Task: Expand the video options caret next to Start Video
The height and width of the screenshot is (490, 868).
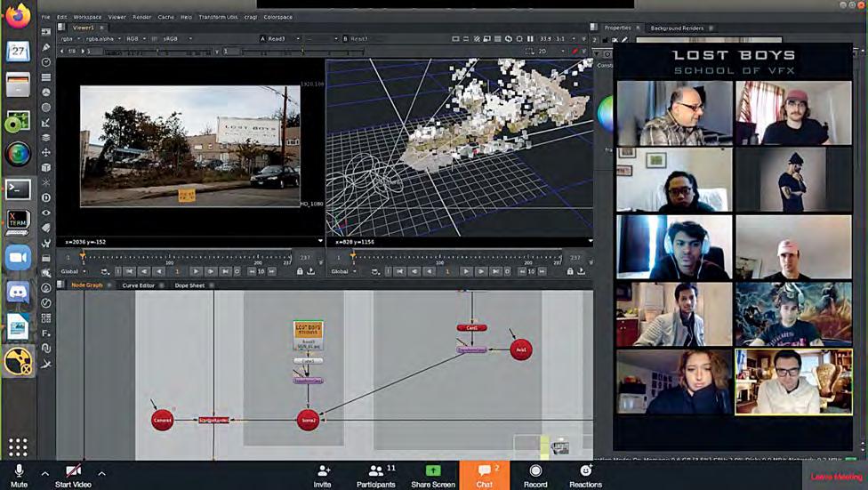Action: tap(101, 474)
